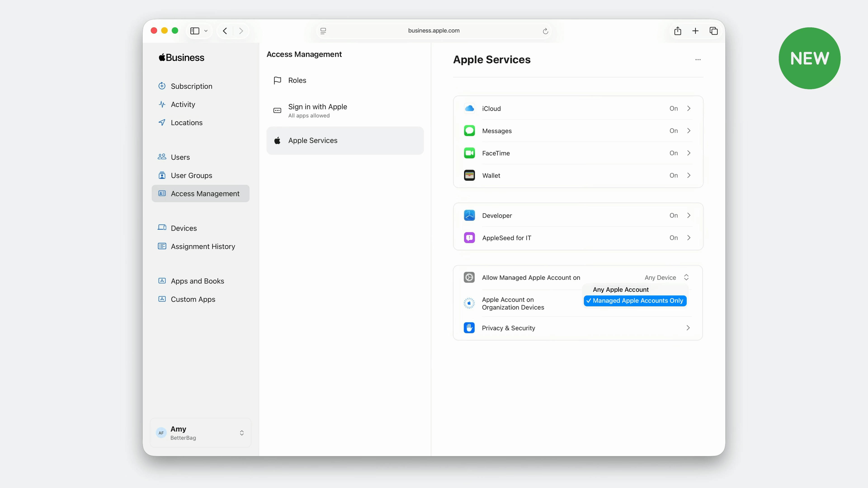Image resolution: width=868 pixels, height=488 pixels.
Task: Go back using the back arrow
Action: click(225, 31)
